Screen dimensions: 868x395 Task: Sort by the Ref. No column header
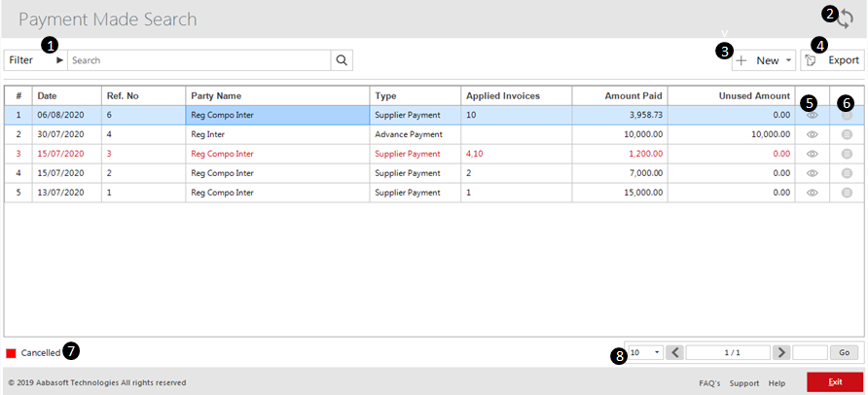tap(143, 95)
